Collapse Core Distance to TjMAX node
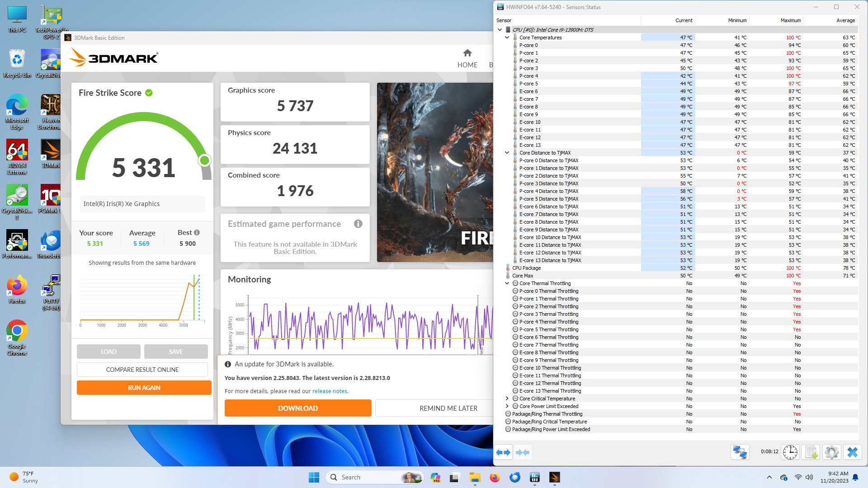This screenshot has width=868, height=488. coord(507,153)
